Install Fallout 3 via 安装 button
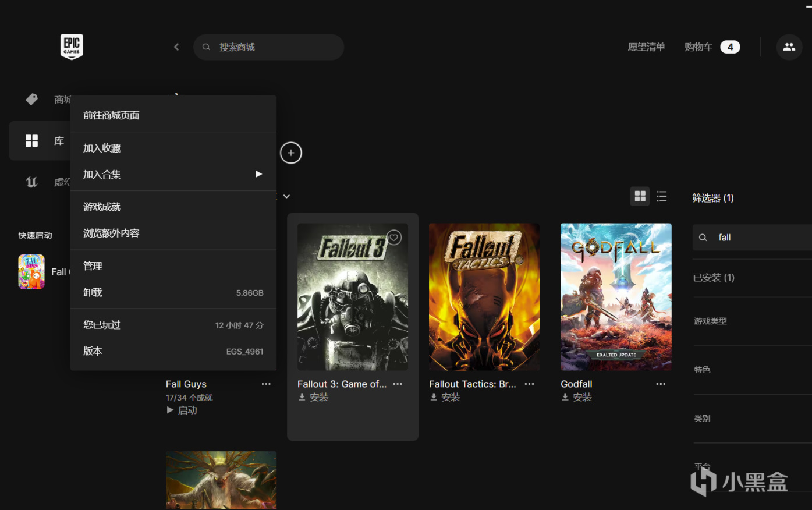This screenshot has width=812, height=510. pyautogui.click(x=314, y=397)
